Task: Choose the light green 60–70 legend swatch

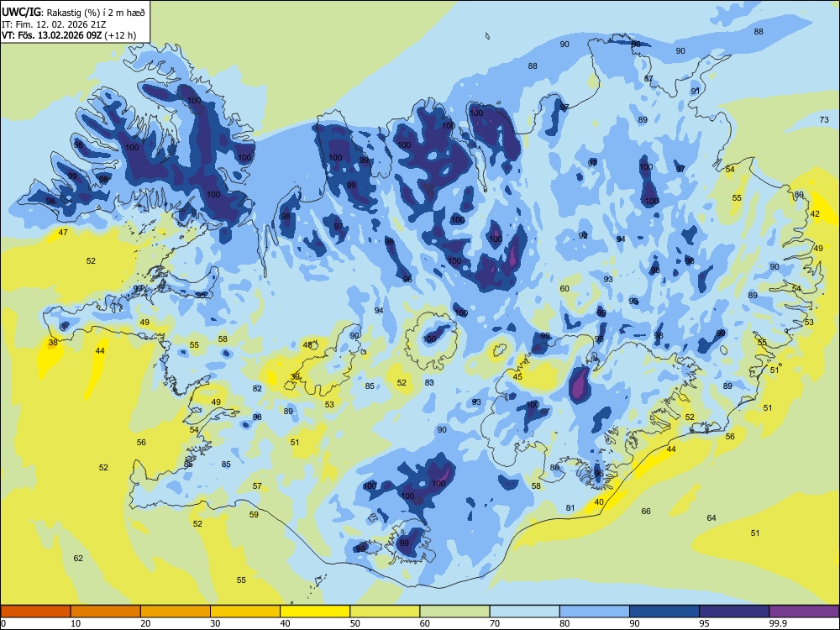Action: point(454,612)
